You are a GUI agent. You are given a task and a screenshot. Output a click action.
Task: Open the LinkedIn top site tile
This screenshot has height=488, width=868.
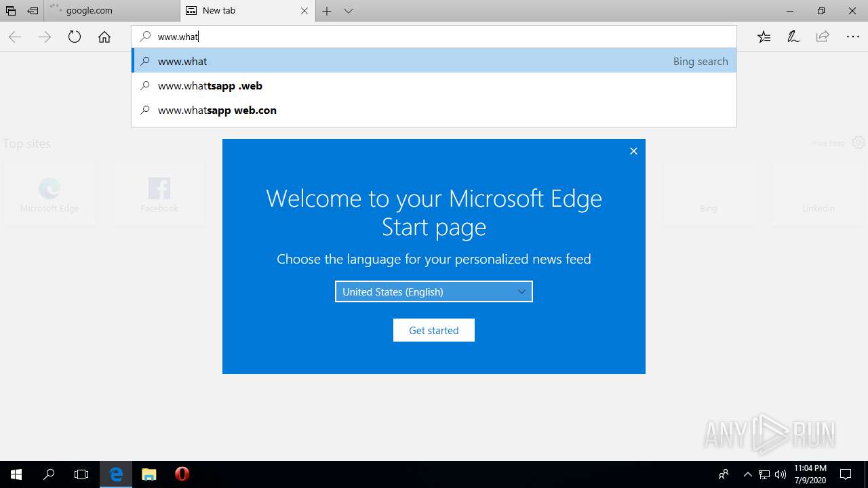coord(818,194)
